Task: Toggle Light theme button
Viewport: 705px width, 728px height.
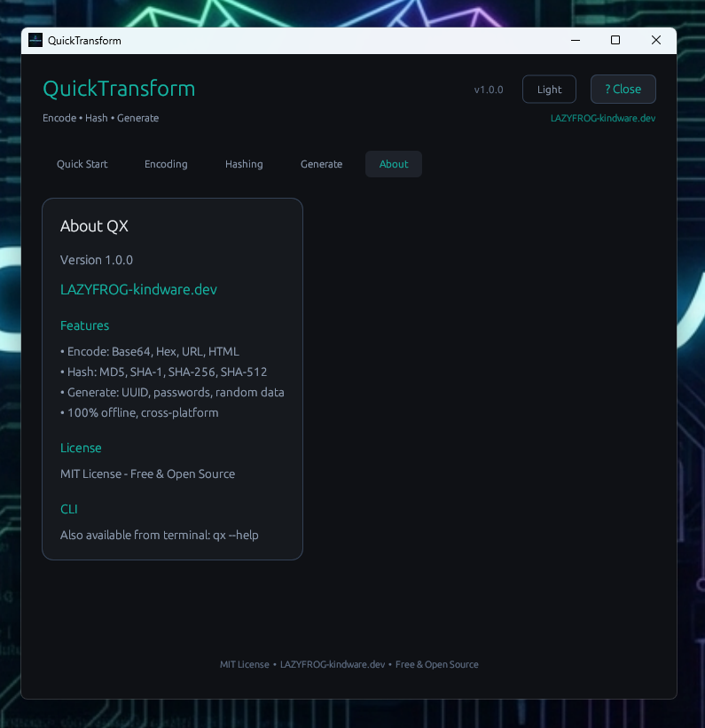Action: click(550, 90)
